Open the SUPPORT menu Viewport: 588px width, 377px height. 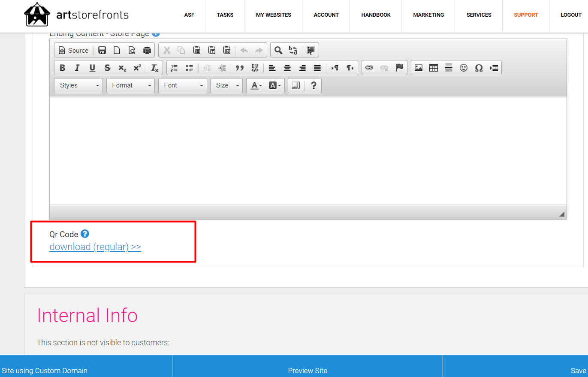(526, 15)
